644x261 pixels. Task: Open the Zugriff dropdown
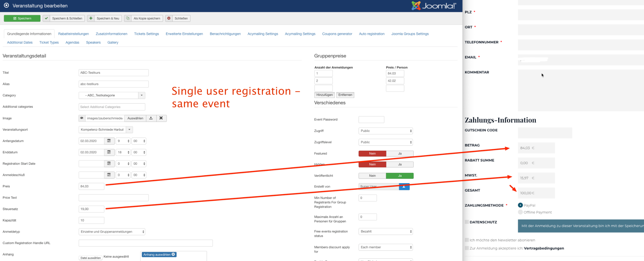coord(386,131)
